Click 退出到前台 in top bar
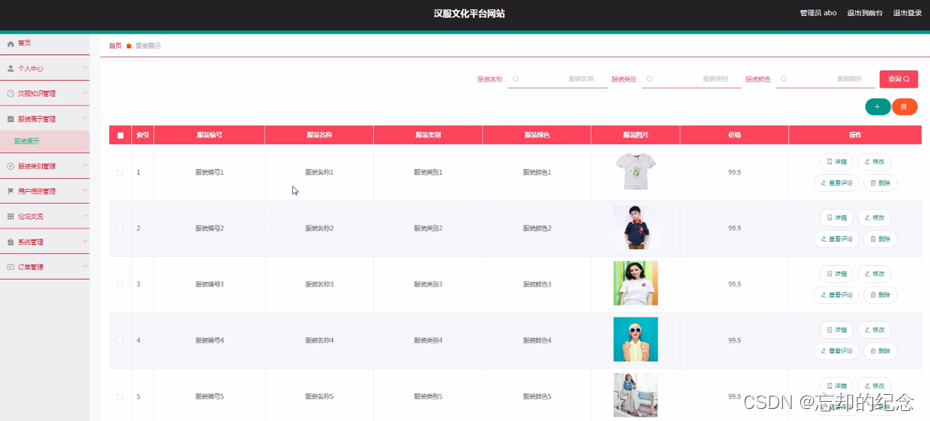 [864, 13]
